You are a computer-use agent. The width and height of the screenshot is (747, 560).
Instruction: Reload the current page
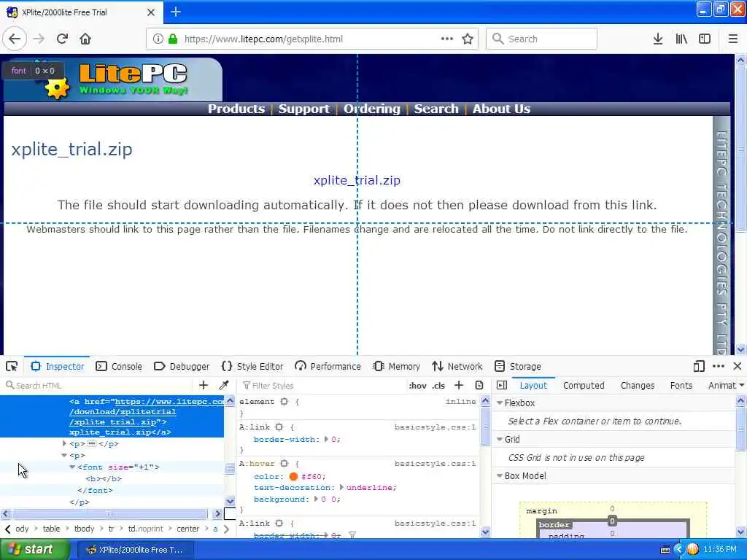[x=62, y=39]
